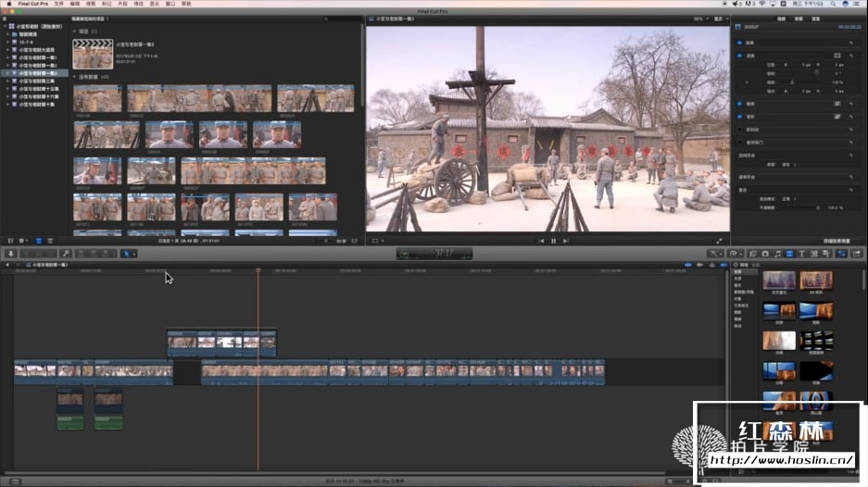Click the share export icon

pyautogui.click(x=857, y=254)
